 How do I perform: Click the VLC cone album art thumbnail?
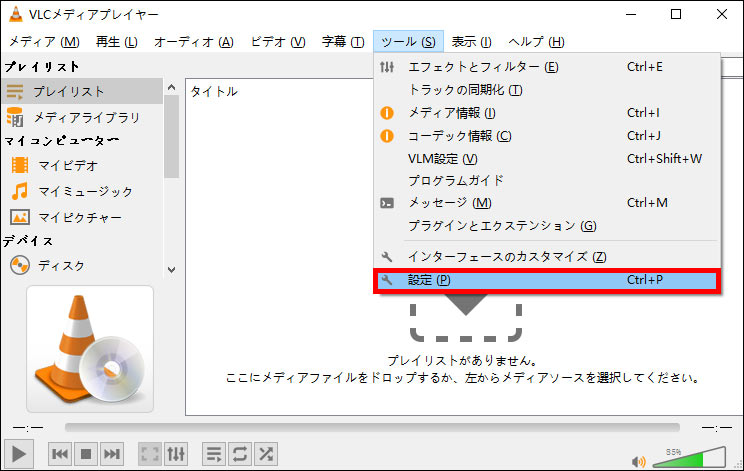pos(90,349)
